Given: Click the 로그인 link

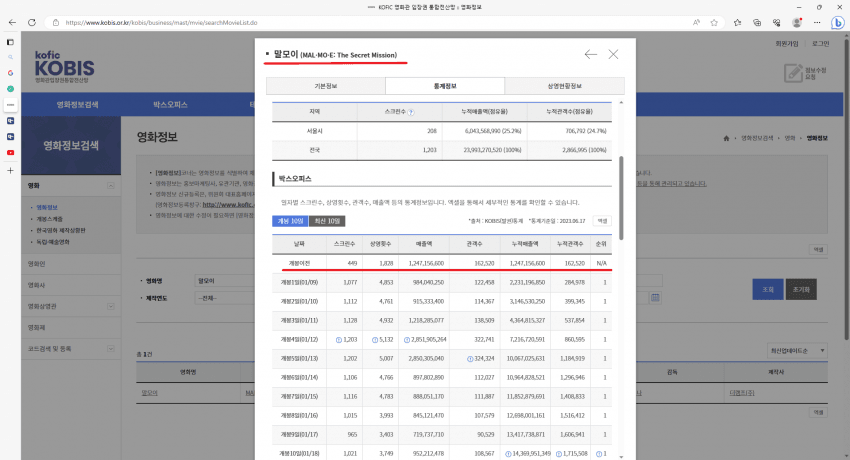Looking at the screenshot, I should [x=820, y=44].
